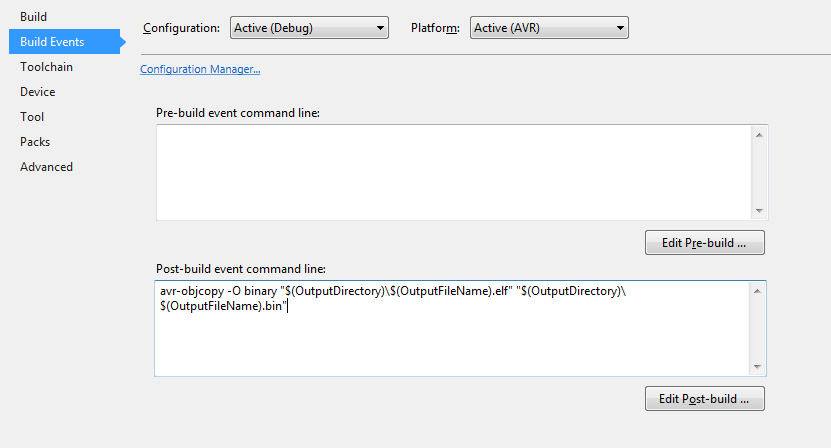Expand the Configuration dropdown

[x=308, y=28]
